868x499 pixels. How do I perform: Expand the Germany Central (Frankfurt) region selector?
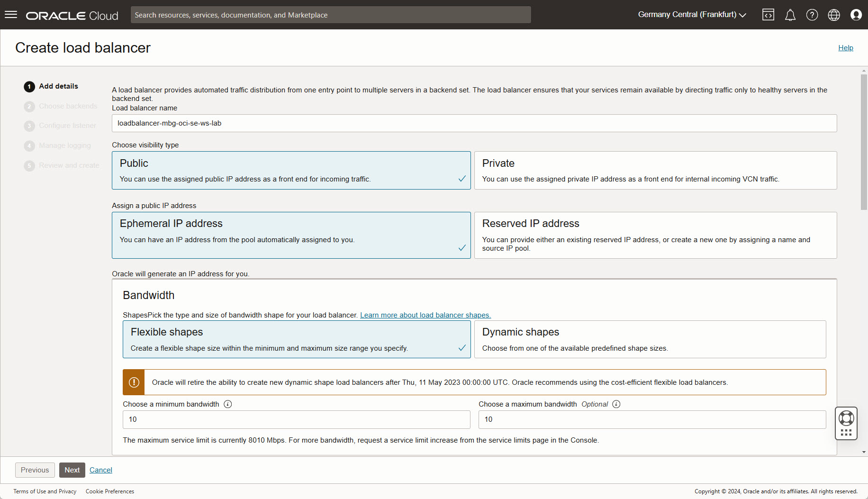click(692, 15)
